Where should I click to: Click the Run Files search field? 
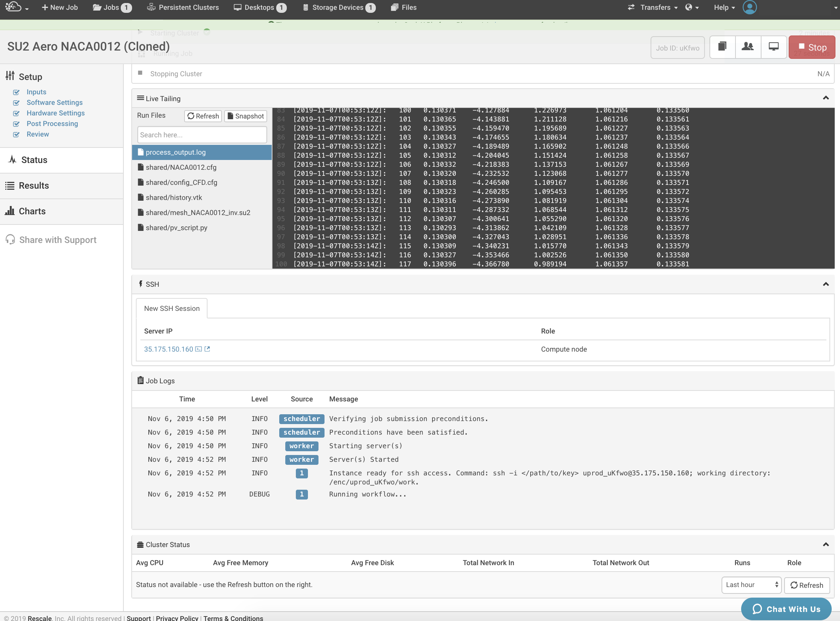click(x=202, y=135)
